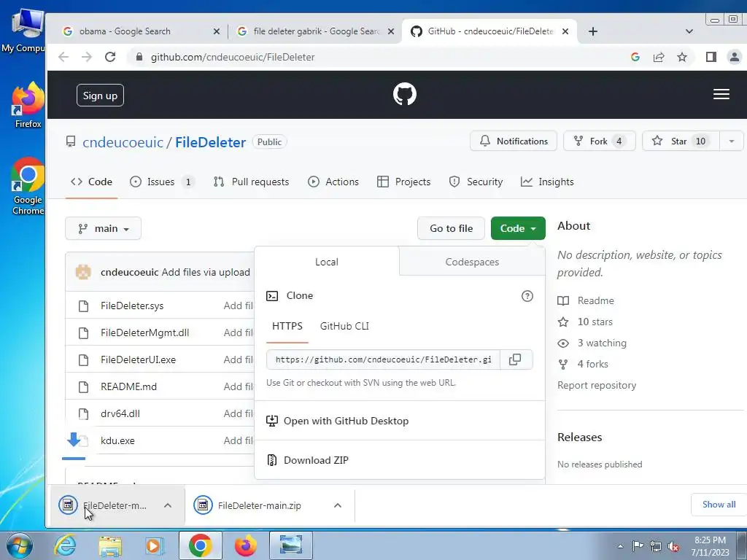Image resolution: width=747 pixels, height=560 pixels.
Task: Click the Sign up button
Action: click(x=100, y=96)
